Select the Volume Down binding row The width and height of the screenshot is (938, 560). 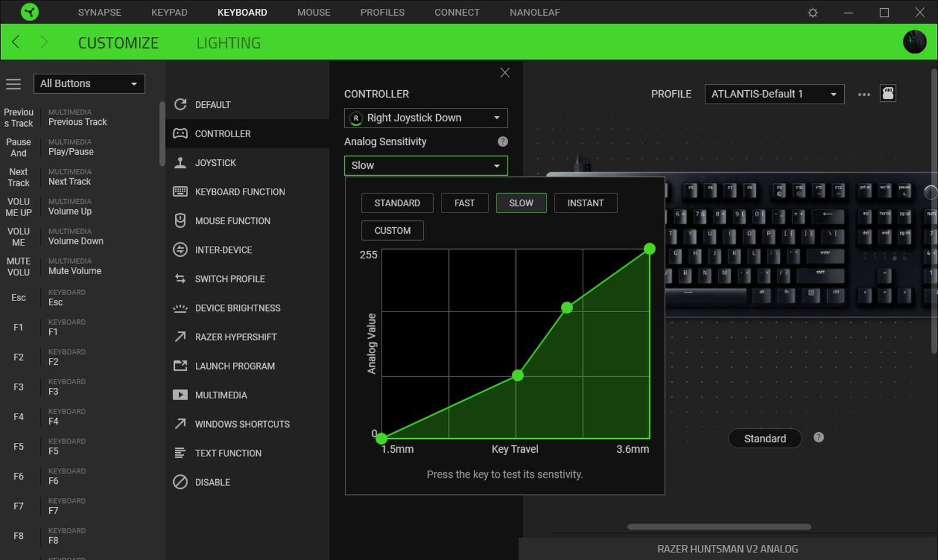click(x=79, y=237)
